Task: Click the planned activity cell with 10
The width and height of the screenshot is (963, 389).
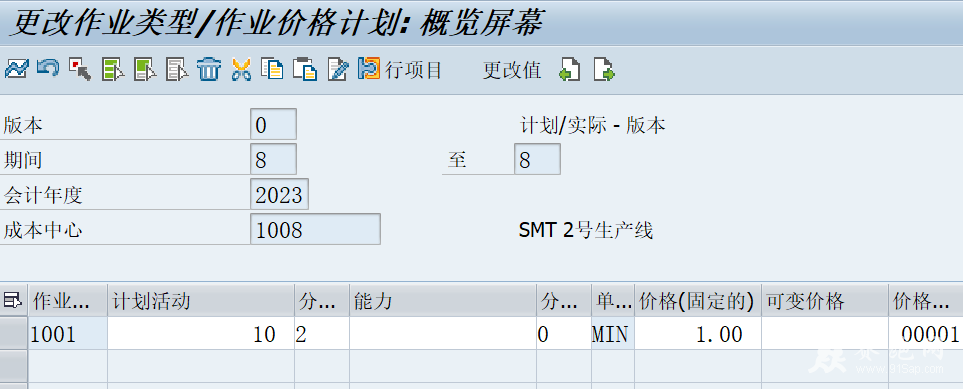Action: (201, 334)
